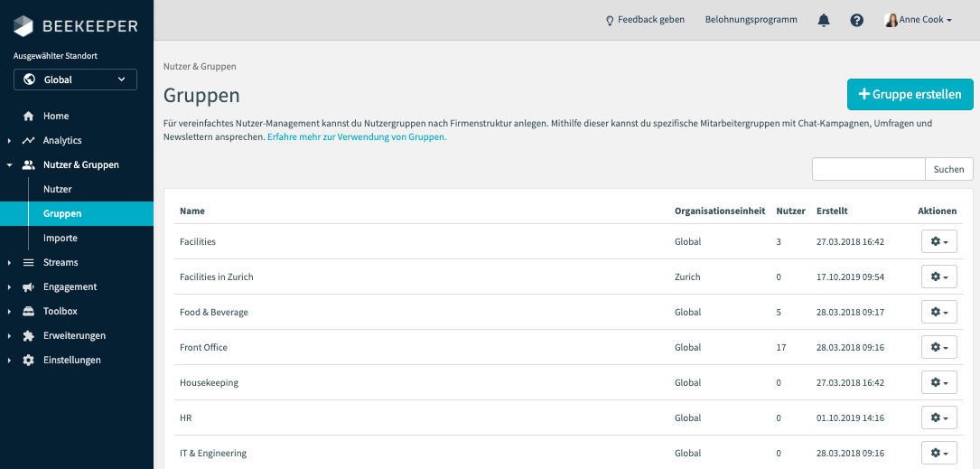The height and width of the screenshot is (469, 980).
Task: Select the IT & Engineering group name
Action: tap(213, 453)
